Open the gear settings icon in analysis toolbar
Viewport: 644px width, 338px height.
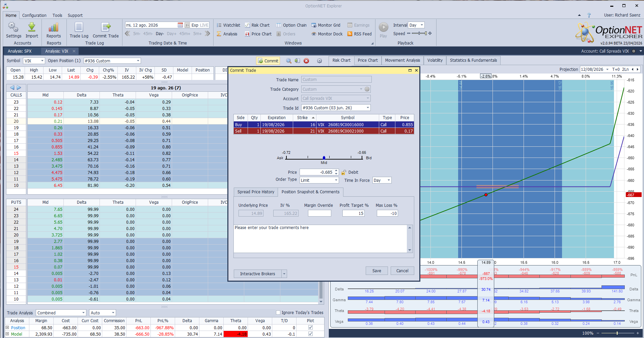point(319,61)
